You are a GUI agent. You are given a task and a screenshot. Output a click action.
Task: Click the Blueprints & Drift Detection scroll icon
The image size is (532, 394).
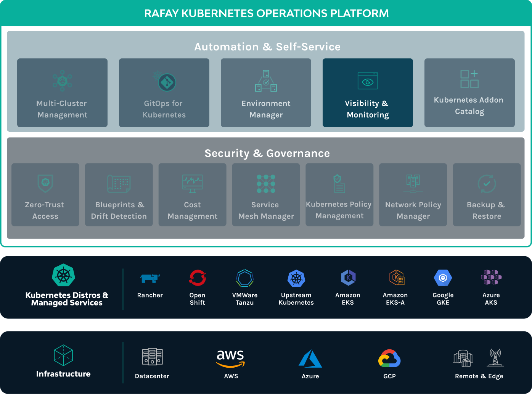119,184
